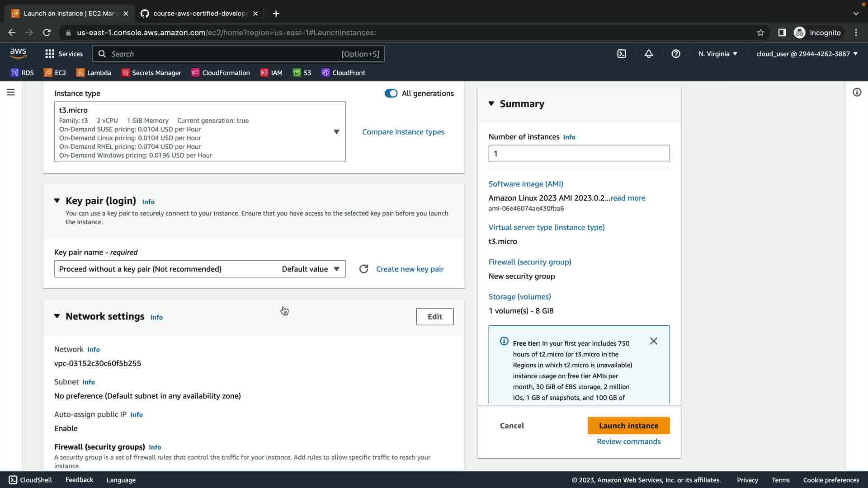
Task: Click the Launch instance button
Action: [x=628, y=426]
